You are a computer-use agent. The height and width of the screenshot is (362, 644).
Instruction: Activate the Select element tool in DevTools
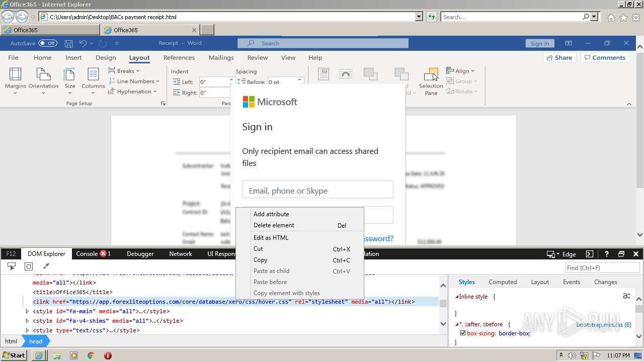point(12,266)
